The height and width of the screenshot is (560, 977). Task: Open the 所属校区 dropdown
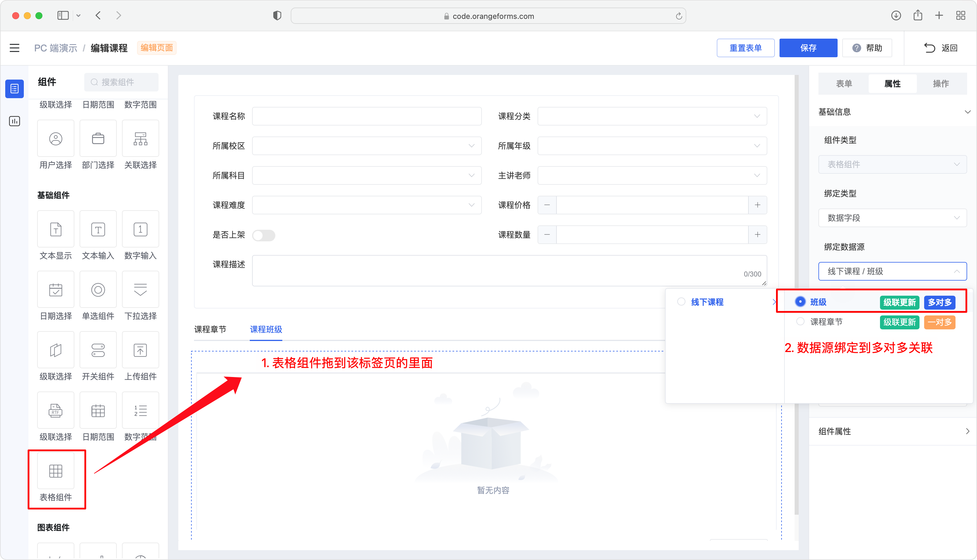(367, 146)
